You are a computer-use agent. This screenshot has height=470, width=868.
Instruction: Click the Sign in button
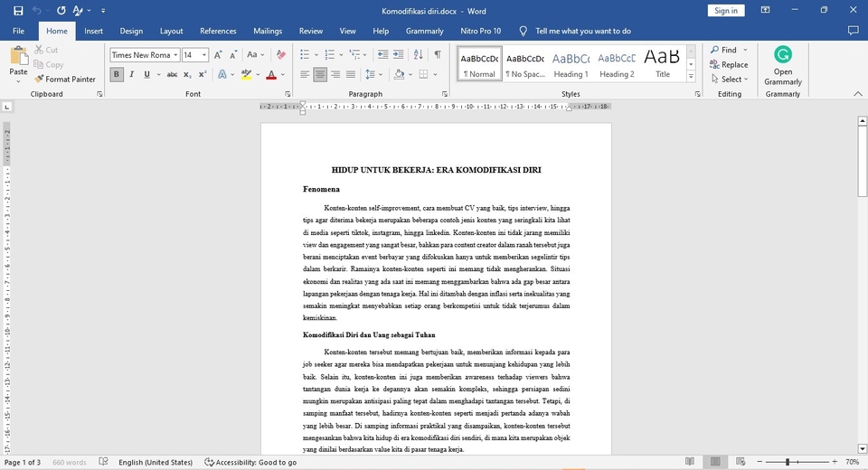726,11
